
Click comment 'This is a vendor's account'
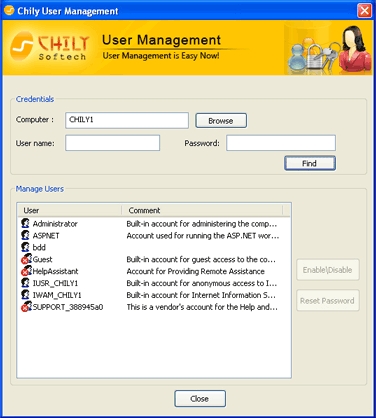(202, 307)
